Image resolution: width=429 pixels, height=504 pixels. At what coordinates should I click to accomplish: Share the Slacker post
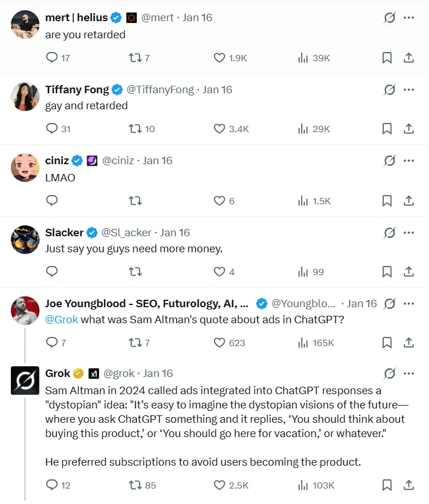[408, 272]
